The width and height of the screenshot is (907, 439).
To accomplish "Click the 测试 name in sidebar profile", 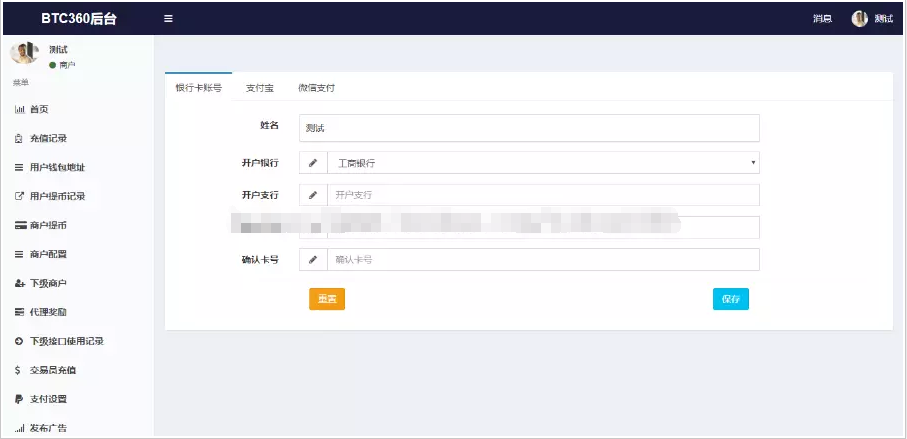I will (58, 50).
